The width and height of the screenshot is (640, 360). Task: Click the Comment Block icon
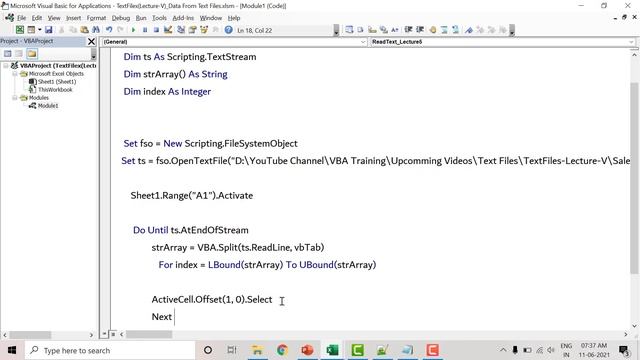(x=444, y=30)
